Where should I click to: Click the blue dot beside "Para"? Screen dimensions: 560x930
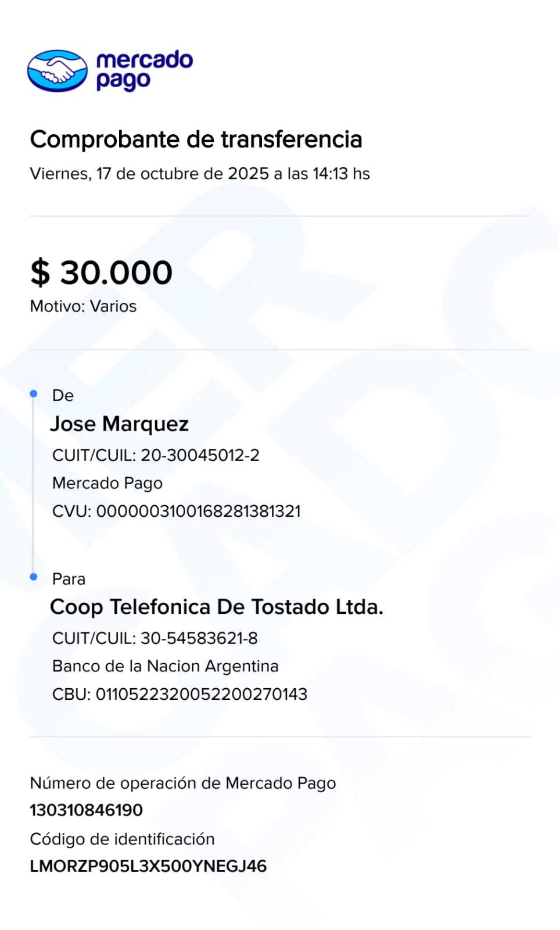click(x=34, y=577)
